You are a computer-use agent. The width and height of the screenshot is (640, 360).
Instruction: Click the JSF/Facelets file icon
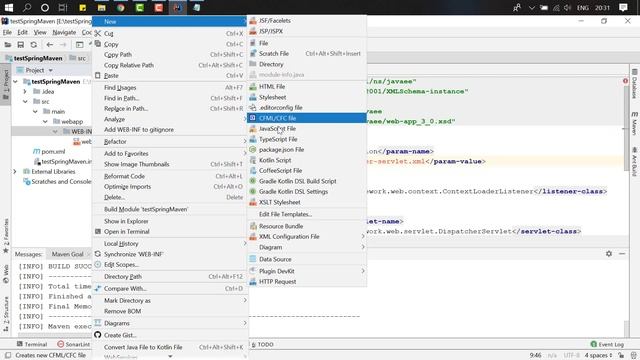coord(253,20)
